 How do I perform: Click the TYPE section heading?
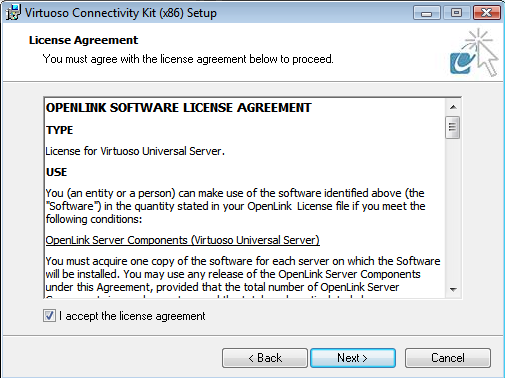(x=59, y=130)
